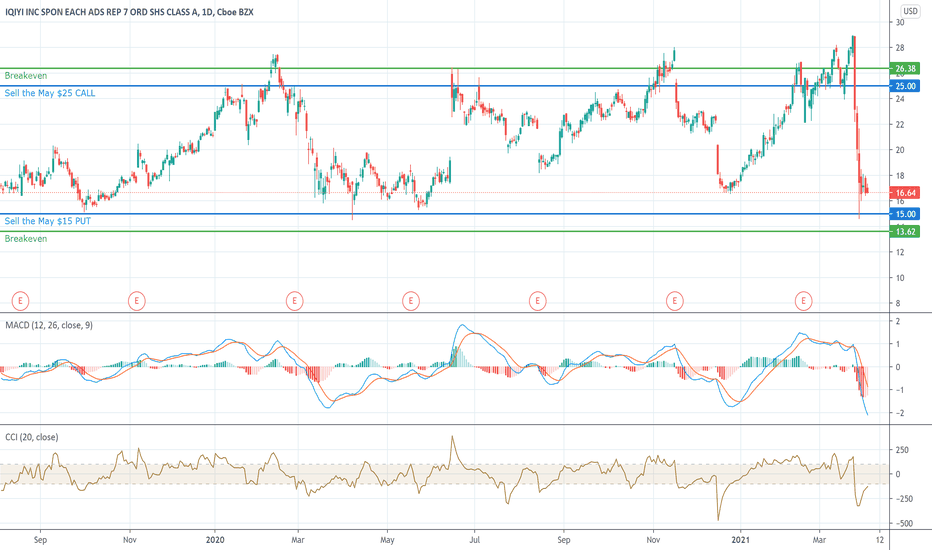Select the 'Sell the May $25 CALL' annotation
The image size is (932, 550).
(50, 93)
